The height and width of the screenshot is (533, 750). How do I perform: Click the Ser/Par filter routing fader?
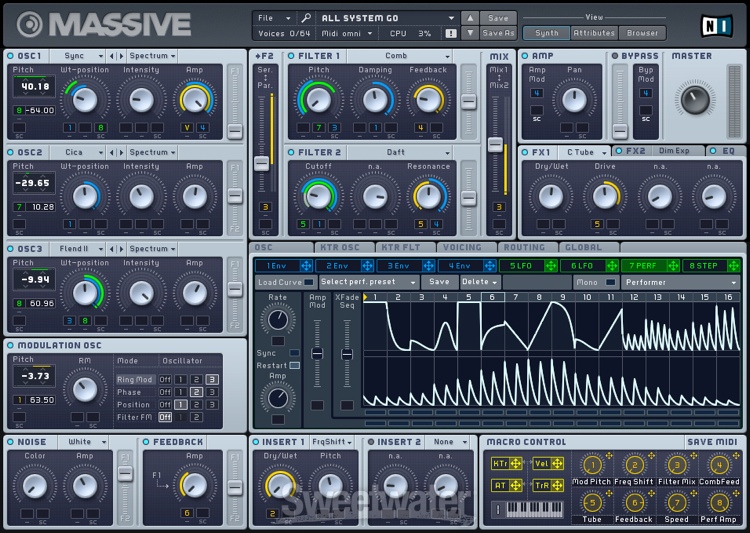click(x=262, y=164)
